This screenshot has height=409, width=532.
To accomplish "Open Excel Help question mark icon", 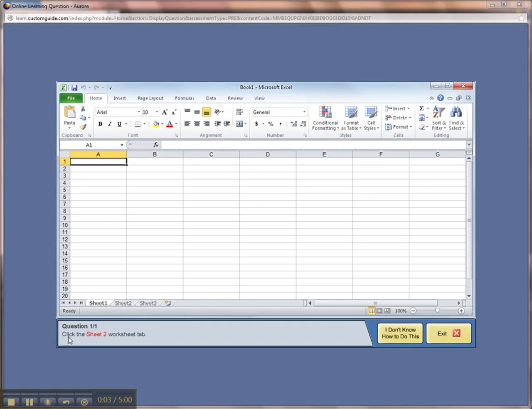I will tap(440, 98).
